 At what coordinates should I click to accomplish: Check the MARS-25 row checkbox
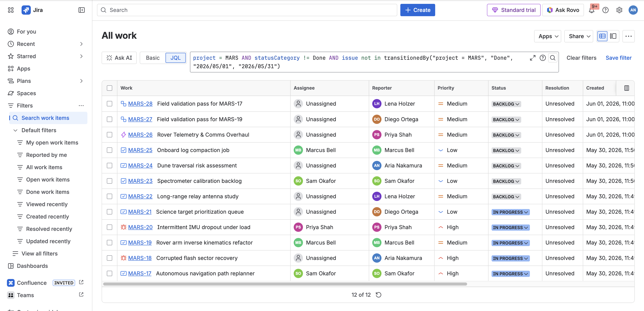coord(110,150)
